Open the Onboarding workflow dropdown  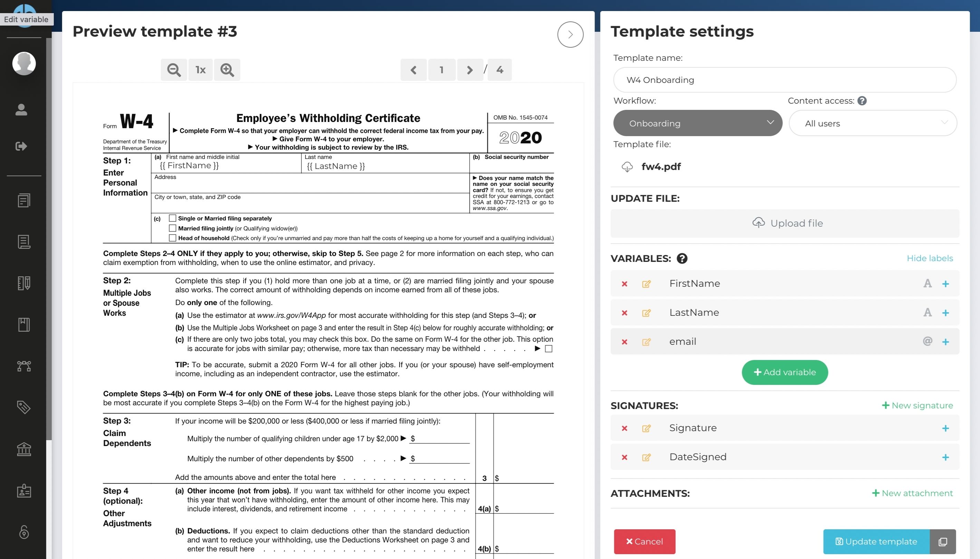pyautogui.click(x=697, y=123)
